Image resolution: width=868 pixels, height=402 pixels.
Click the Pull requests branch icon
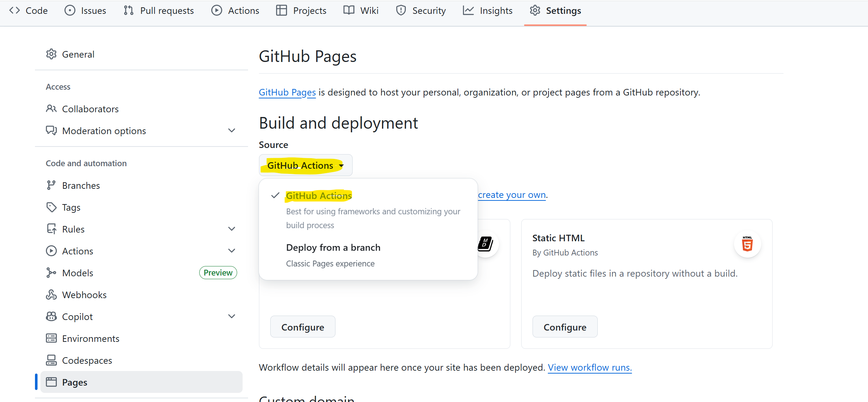(x=129, y=11)
